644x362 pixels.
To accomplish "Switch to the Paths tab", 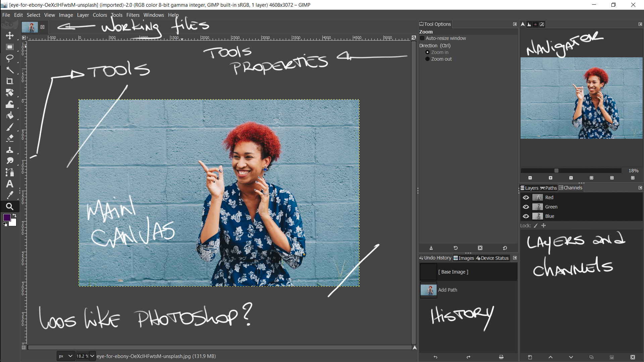I will [548, 188].
